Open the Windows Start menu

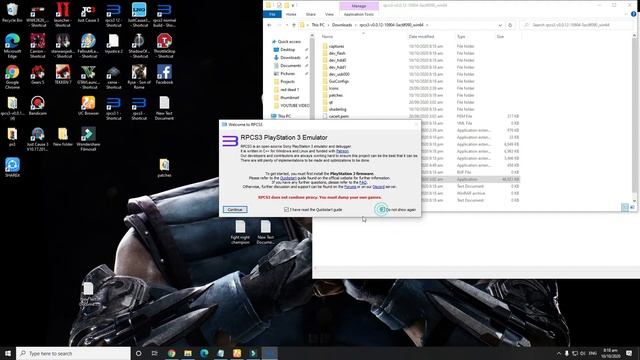tap(8, 353)
